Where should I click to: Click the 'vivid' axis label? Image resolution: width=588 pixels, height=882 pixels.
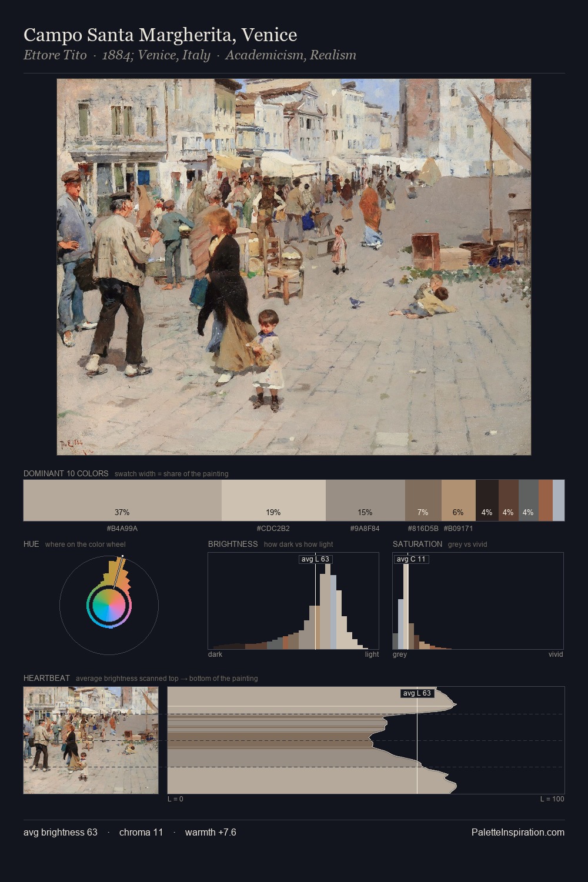(x=556, y=654)
